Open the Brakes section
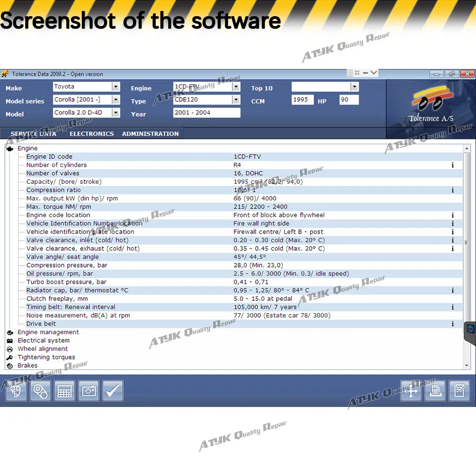 (x=27, y=366)
